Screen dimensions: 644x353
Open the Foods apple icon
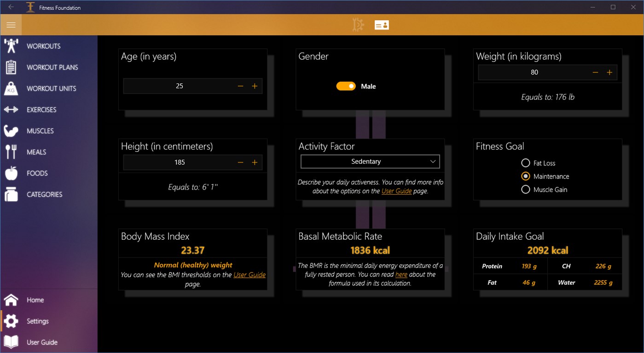[11, 173]
